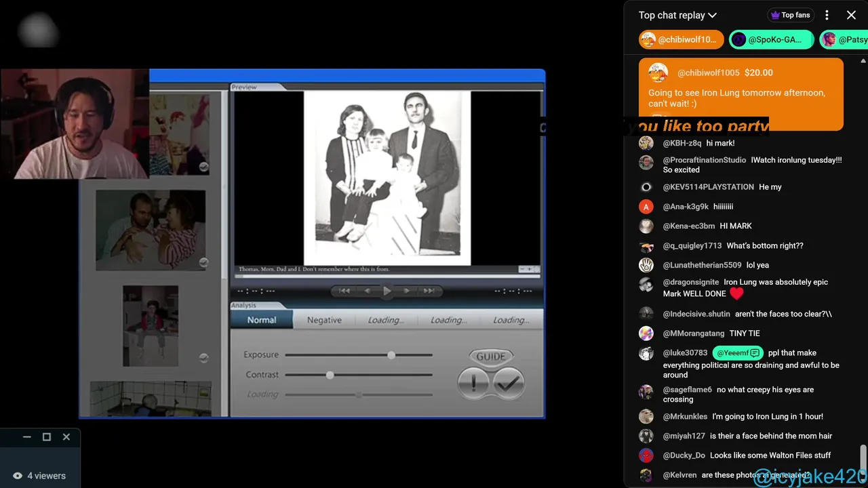Click the @Yeeemf reply mention chip
The image size is (868, 488).
click(738, 353)
